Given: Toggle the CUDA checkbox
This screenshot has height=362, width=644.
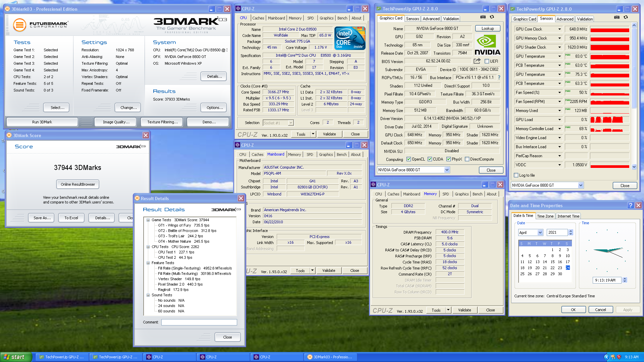Looking at the screenshot, I should point(430,159).
